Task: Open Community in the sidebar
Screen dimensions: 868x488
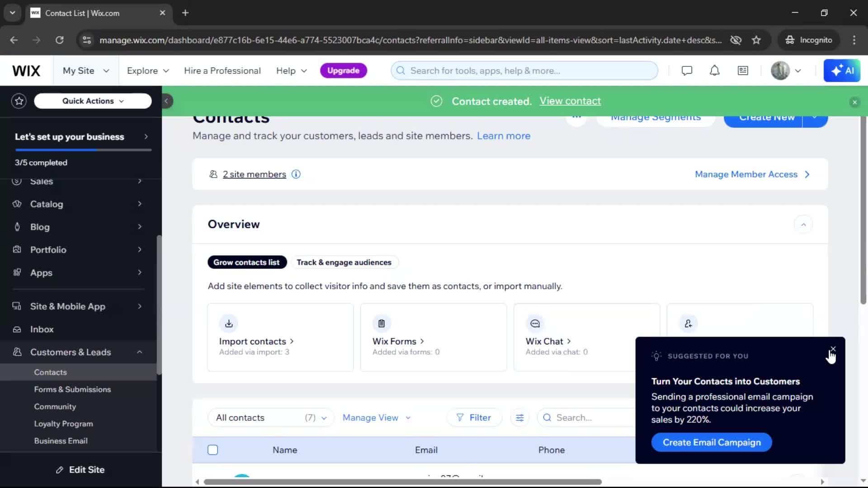Action: click(x=55, y=407)
